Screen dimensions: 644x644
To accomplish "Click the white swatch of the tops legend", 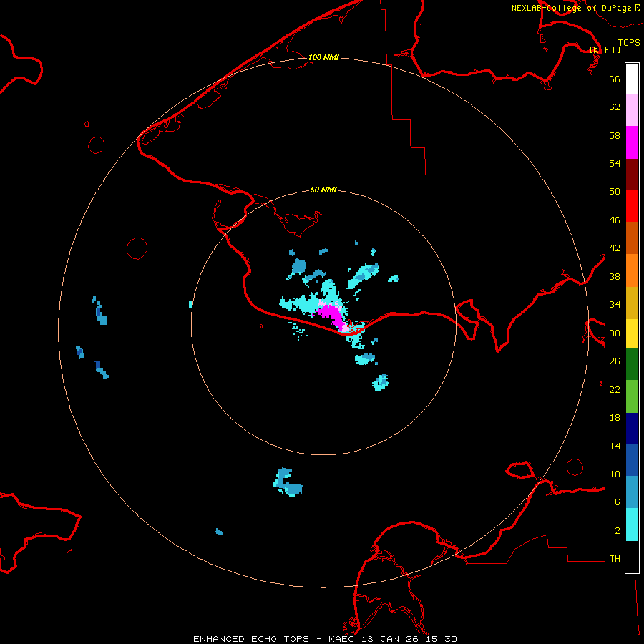I will click(632, 79).
